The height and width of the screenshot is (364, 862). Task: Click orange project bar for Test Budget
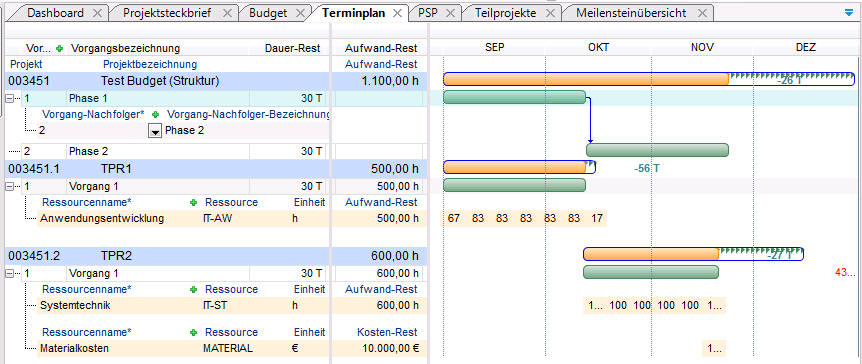click(x=586, y=79)
